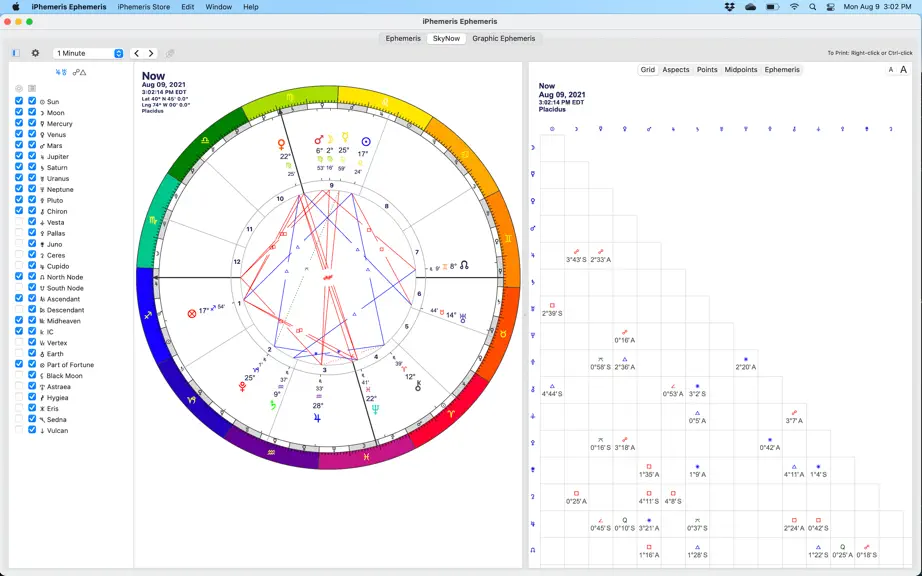Image resolution: width=922 pixels, height=576 pixels.
Task: Select the Ephemeris tab next to Midpoints
Action: point(781,69)
